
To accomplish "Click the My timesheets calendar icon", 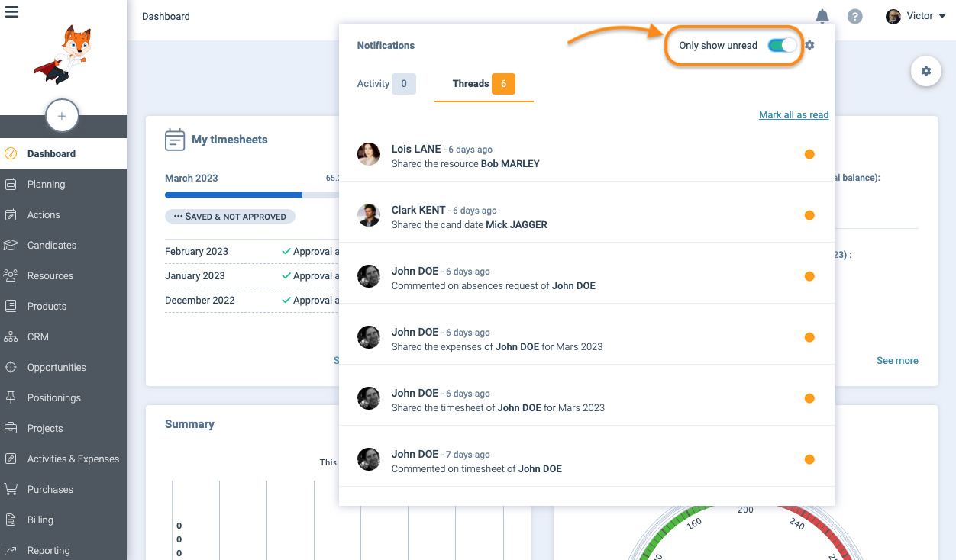I will pyautogui.click(x=175, y=140).
